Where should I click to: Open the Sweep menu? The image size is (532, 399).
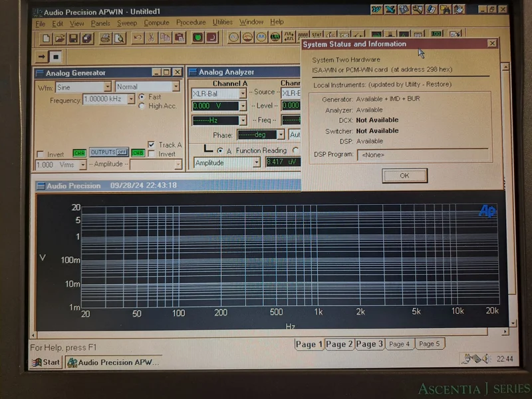point(127,23)
